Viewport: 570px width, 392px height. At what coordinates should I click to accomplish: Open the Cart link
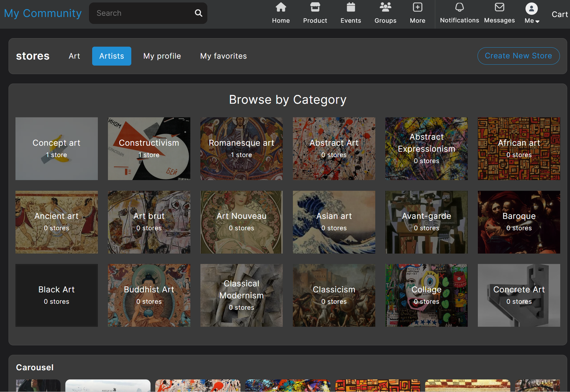[559, 15]
